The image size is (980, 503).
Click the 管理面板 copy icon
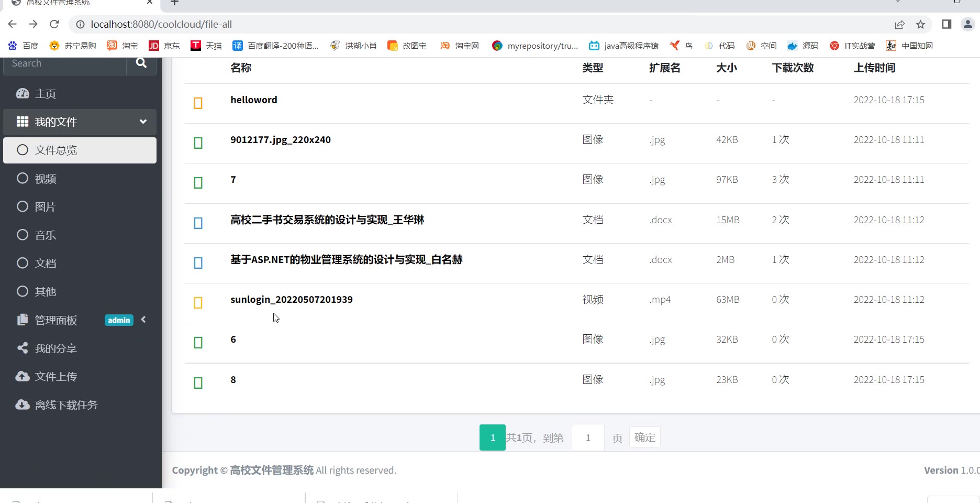[x=23, y=320]
